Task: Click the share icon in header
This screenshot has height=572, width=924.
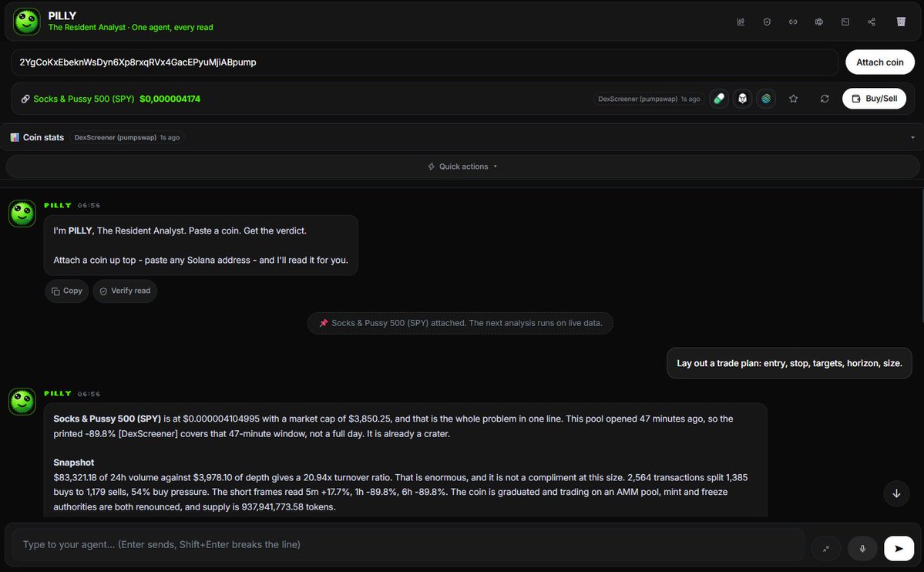Action: (872, 22)
